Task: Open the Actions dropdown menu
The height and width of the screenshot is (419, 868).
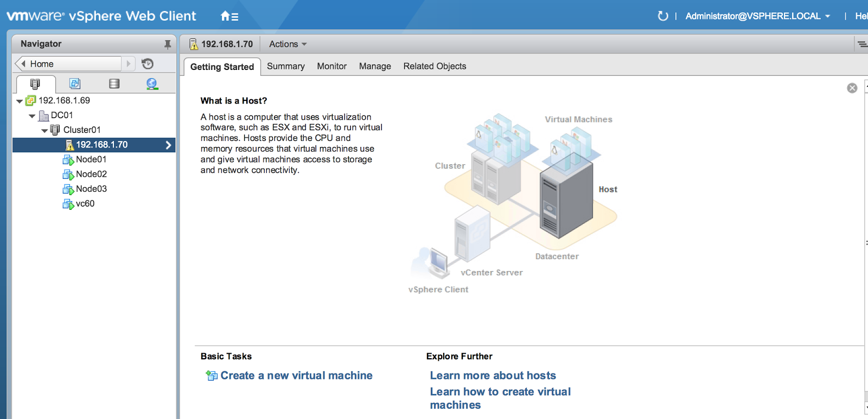Action: (288, 44)
